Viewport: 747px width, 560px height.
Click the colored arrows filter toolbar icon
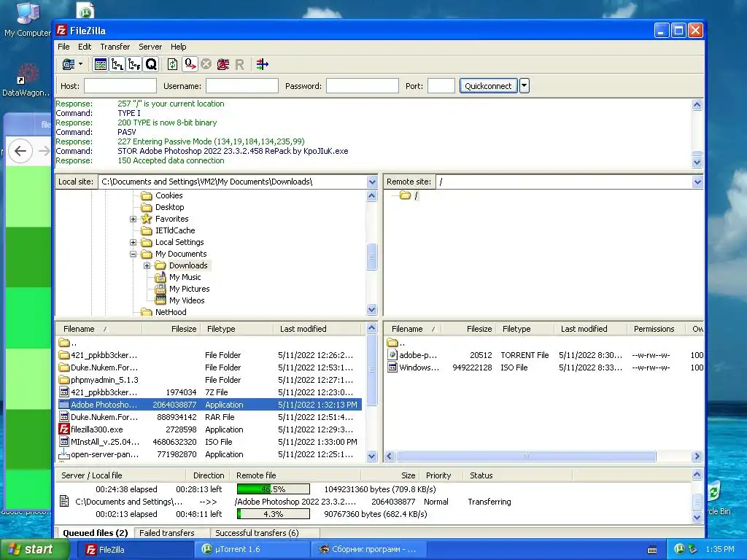click(262, 64)
